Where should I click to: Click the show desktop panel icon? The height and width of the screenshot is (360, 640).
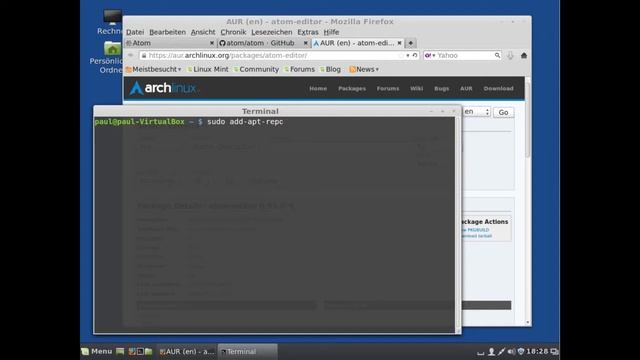120,351
